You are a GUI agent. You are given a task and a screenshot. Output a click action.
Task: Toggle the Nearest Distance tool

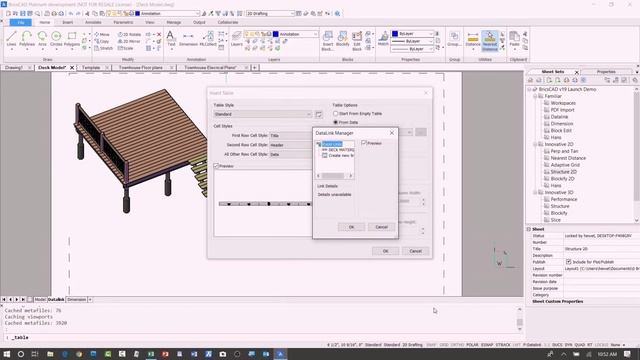490,41
